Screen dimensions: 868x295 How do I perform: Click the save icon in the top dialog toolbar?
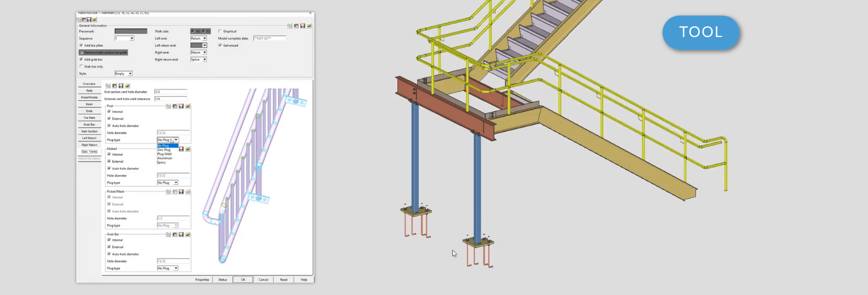pyautogui.click(x=89, y=20)
